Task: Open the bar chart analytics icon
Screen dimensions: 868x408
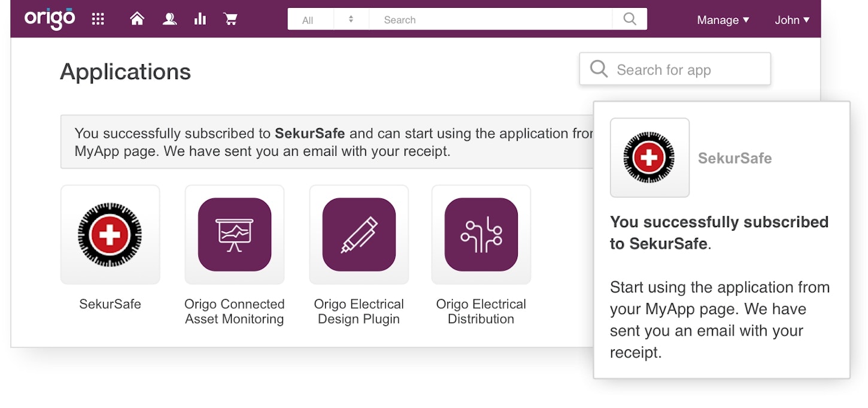Action: coord(200,19)
